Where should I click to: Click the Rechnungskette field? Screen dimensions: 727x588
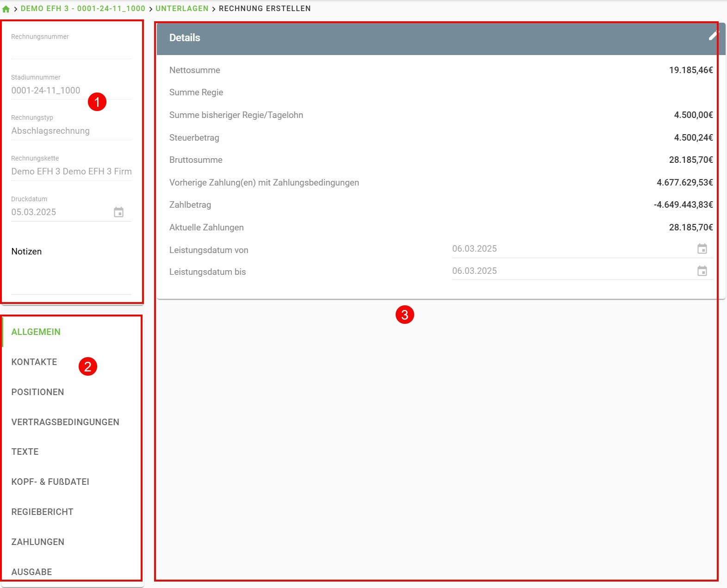71,172
